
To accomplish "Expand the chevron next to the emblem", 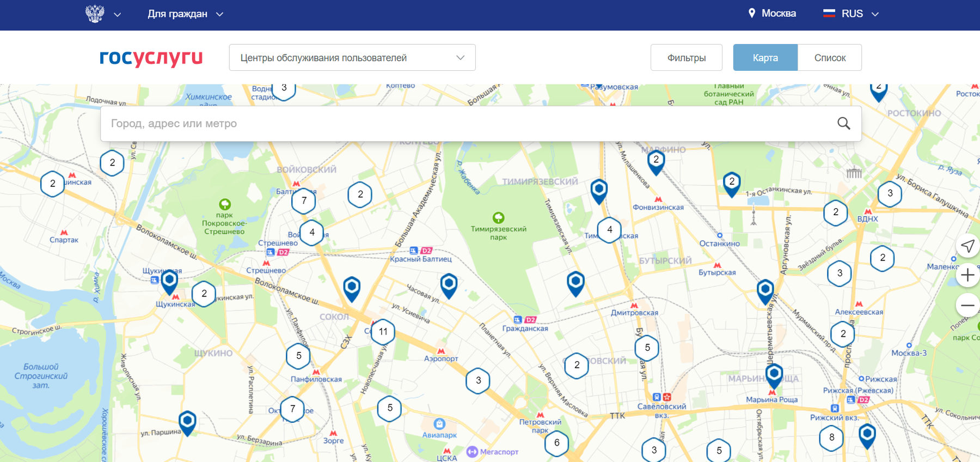I will coord(117,15).
